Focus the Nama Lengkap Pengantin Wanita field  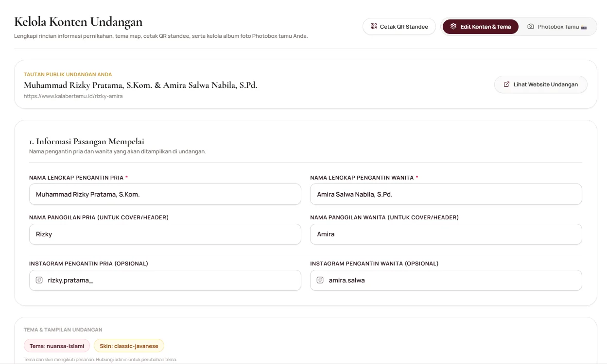pos(446,194)
